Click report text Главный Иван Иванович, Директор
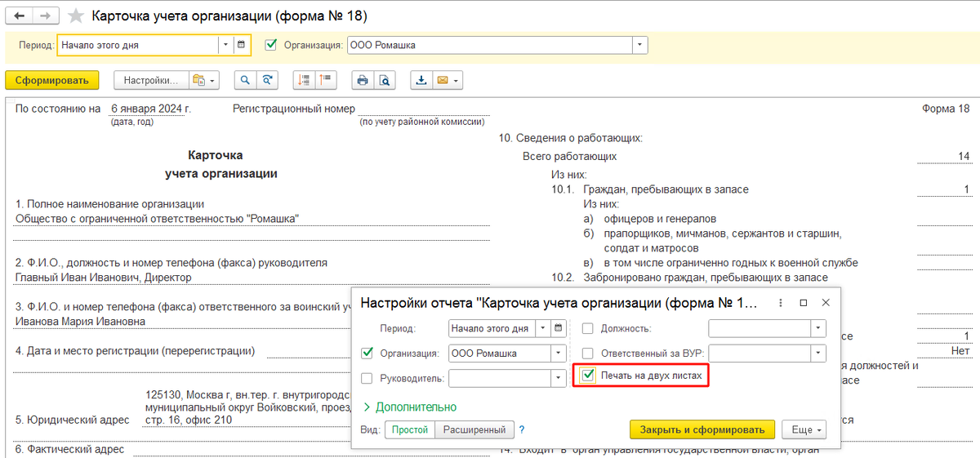This screenshot has width=980, height=458. pyautogui.click(x=104, y=278)
